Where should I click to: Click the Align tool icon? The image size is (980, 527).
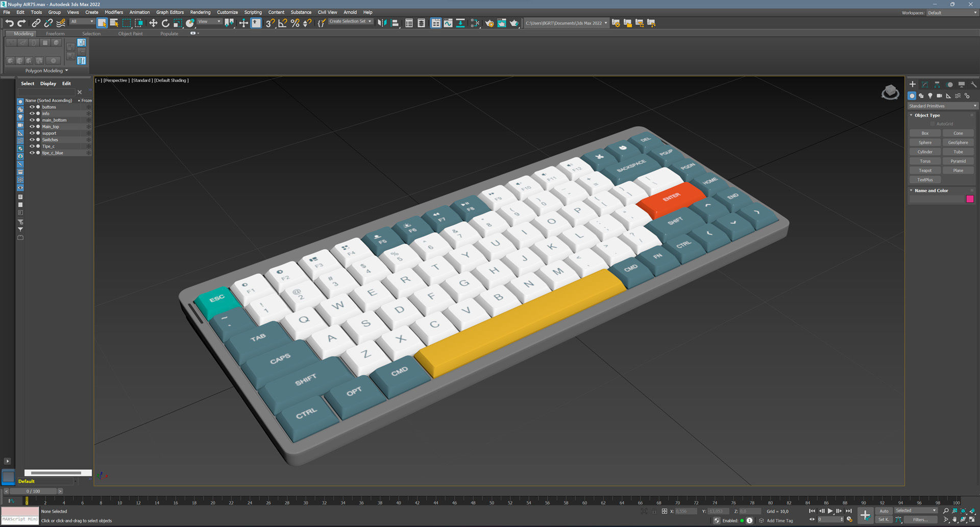[395, 23]
